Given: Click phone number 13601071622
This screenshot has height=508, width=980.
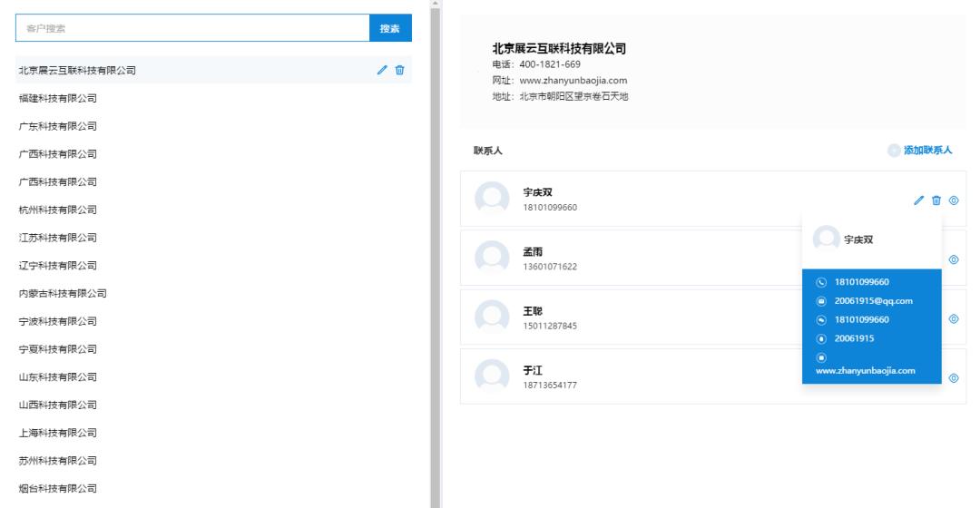Looking at the screenshot, I should [x=550, y=267].
